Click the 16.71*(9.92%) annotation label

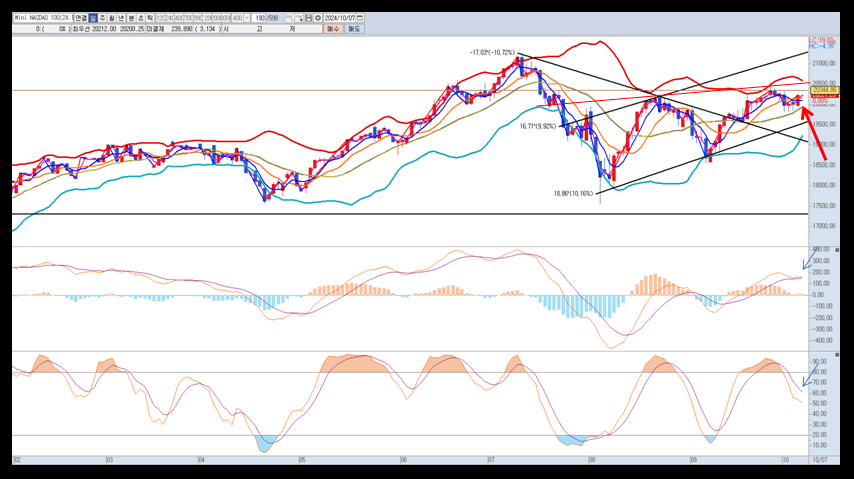[x=538, y=126]
